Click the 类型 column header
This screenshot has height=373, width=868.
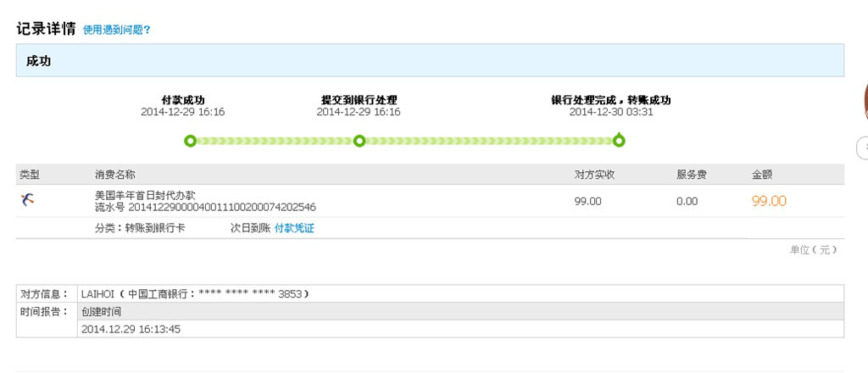(30, 175)
